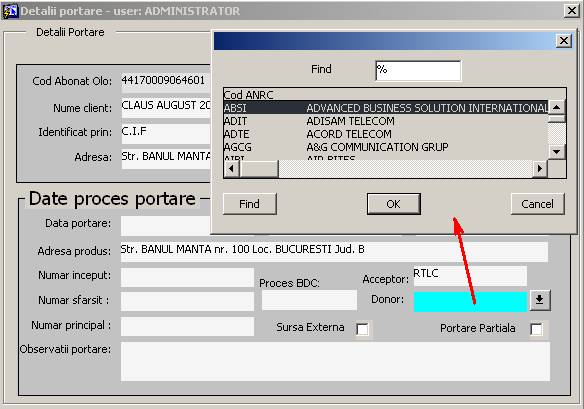Viewport: 584px width, 409px height.
Task: Close the Detalii portare window
Action: point(571,11)
